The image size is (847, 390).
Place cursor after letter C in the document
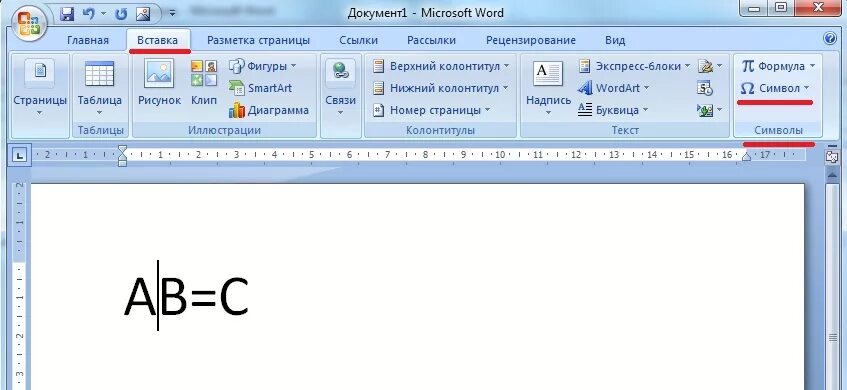click(250, 296)
